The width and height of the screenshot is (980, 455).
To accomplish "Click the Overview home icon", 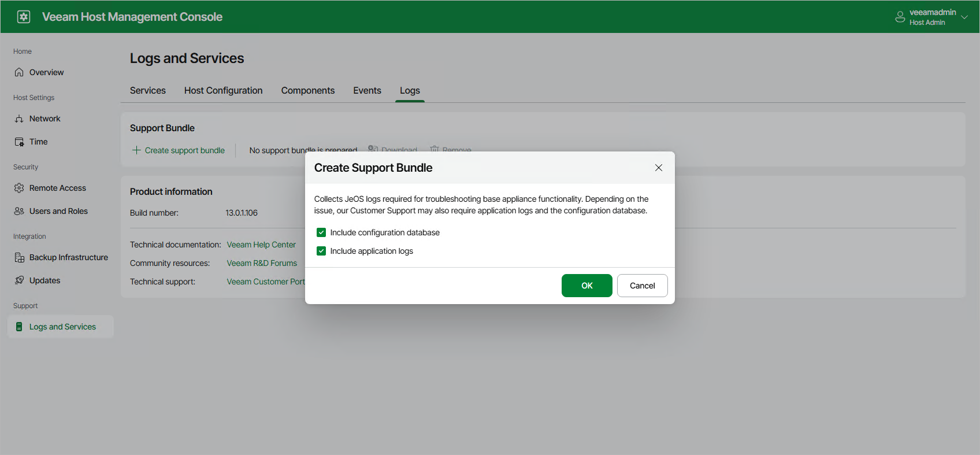I will click(x=19, y=72).
